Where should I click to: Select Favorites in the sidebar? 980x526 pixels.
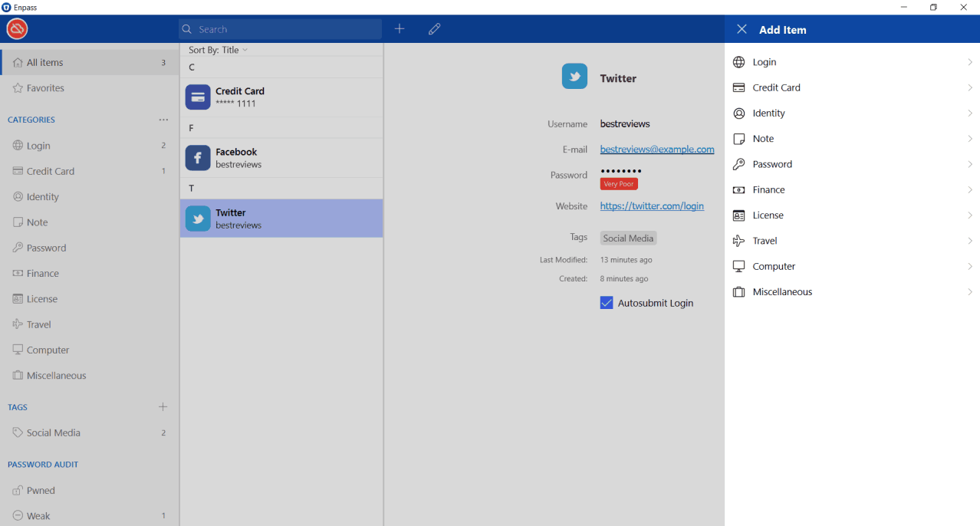pyautogui.click(x=45, y=88)
